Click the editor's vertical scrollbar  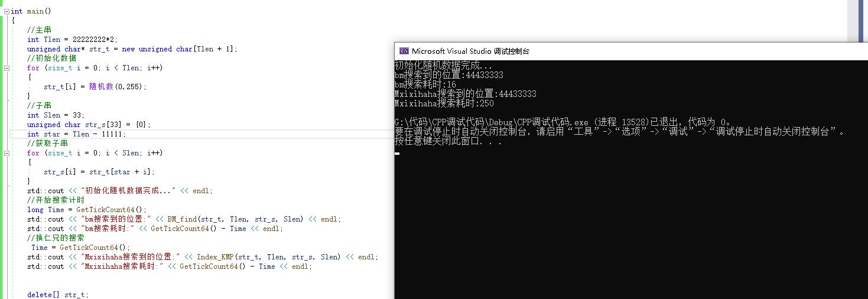(x=853, y=21)
